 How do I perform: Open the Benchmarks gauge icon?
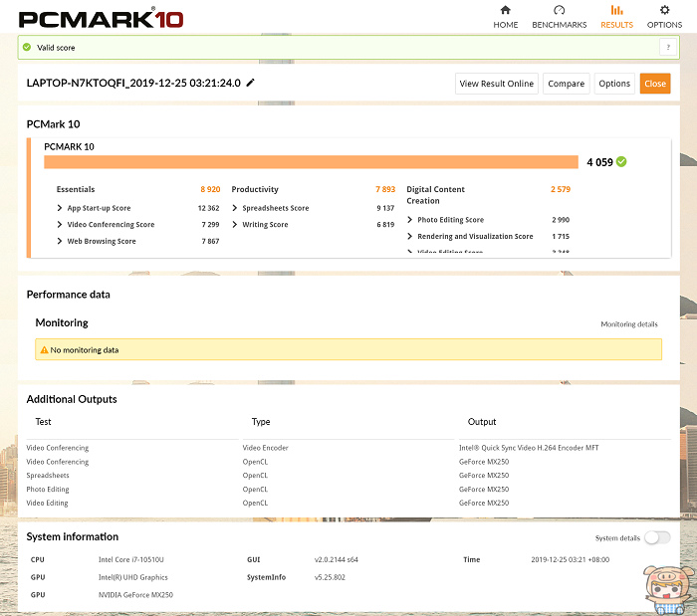click(x=559, y=11)
